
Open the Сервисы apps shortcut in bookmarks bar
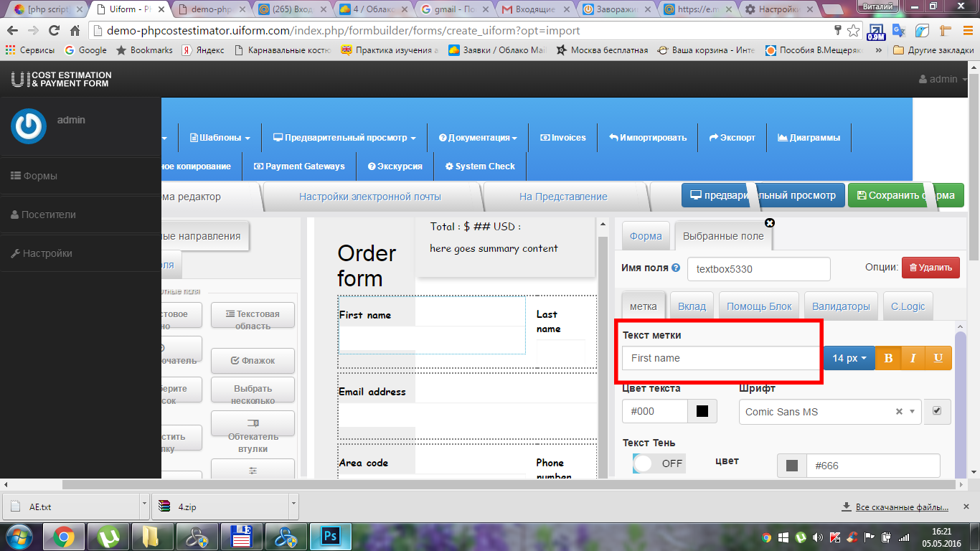30,50
